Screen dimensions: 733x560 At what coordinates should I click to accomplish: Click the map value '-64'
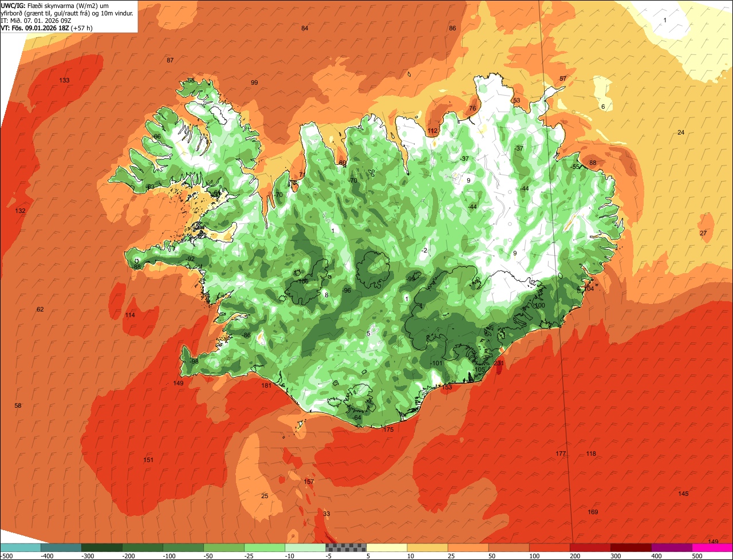coord(357,418)
